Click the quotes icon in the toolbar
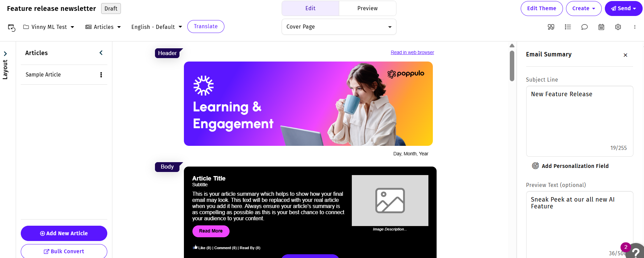The image size is (644, 258). [551, 27]
